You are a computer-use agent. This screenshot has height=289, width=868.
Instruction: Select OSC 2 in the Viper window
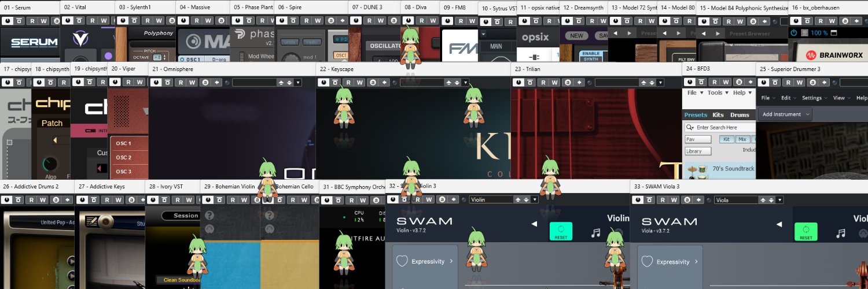click(124, 157)
